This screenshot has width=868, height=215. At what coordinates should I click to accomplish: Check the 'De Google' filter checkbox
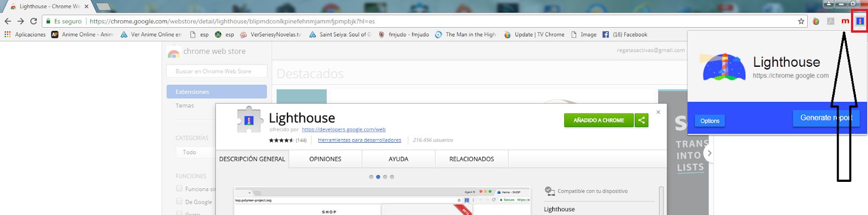click(179, 201)
